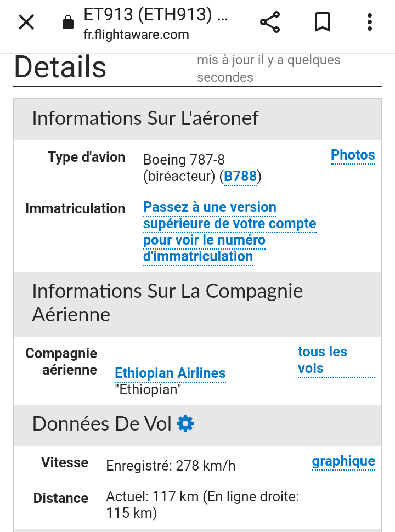The image size is (395, 532).
Task: Open the speed 'graphique' link
Action: tap(343, 461)
